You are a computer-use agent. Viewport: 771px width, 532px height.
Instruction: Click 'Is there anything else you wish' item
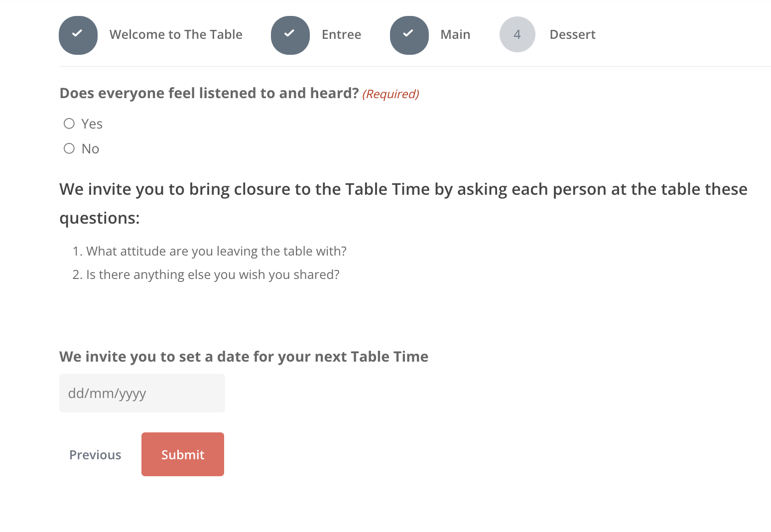[212, 274]
